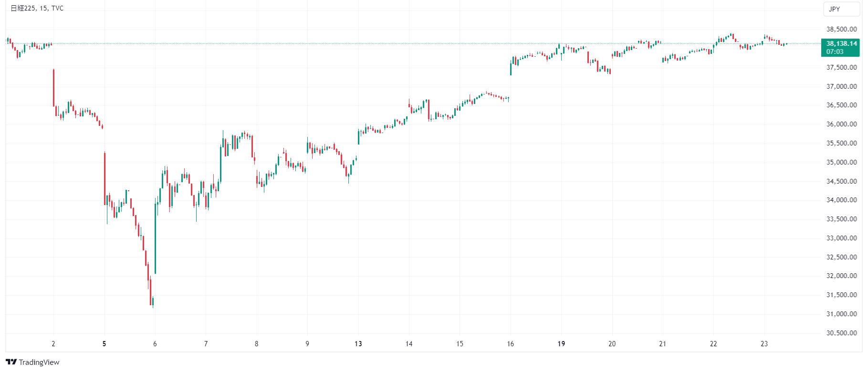The height and width of the screenshot is (372, 868).
Task: Click the 35,000.00 price axis label
Action: tap(841, 162)
